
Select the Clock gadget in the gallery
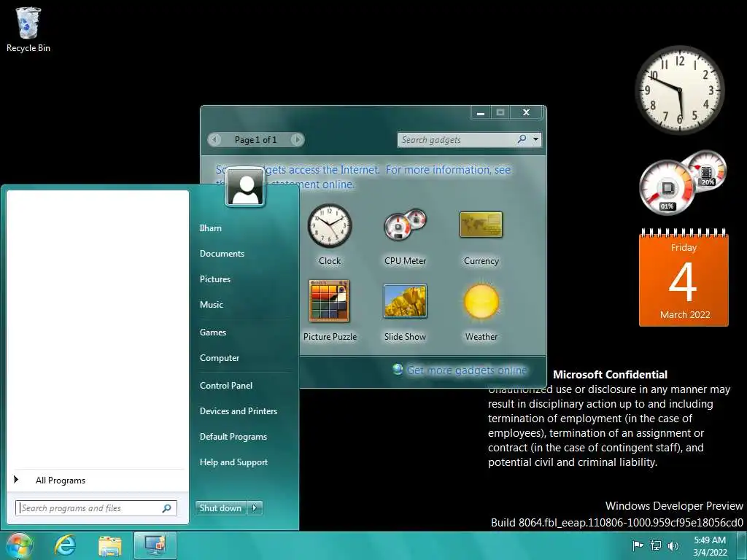pos(330,226)
